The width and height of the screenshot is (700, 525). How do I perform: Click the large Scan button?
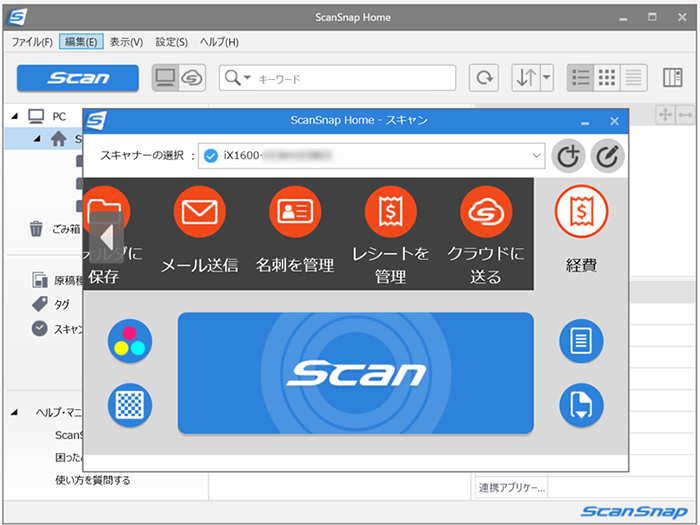(356, 373)
